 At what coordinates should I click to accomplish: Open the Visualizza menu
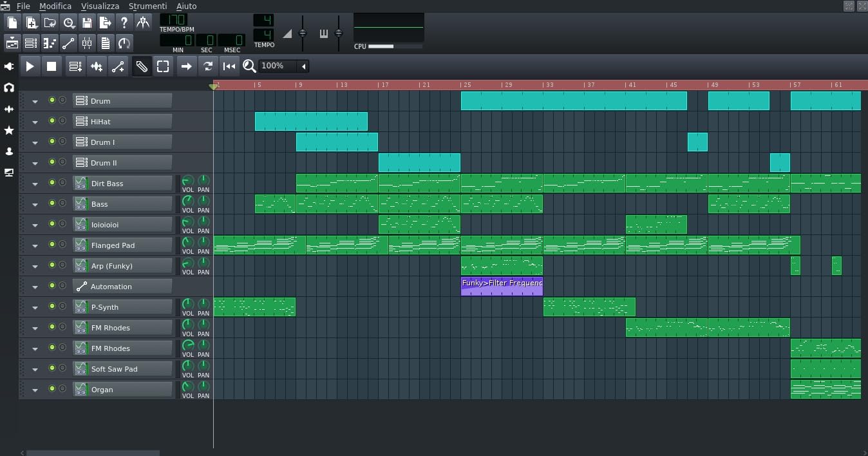[x=100, y=6]
